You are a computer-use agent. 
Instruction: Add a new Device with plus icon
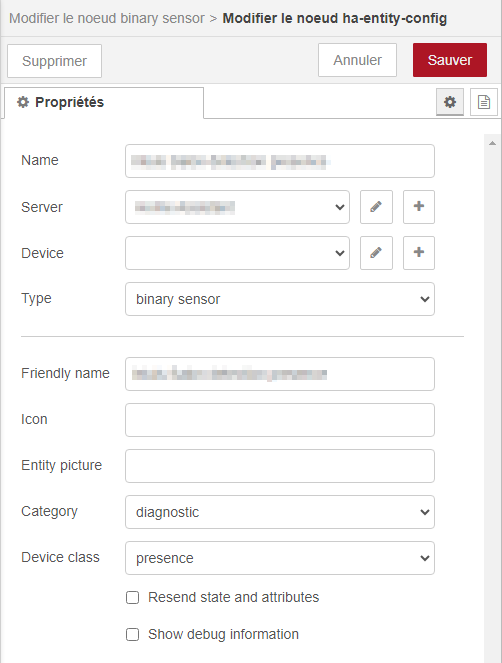(419, 253)
